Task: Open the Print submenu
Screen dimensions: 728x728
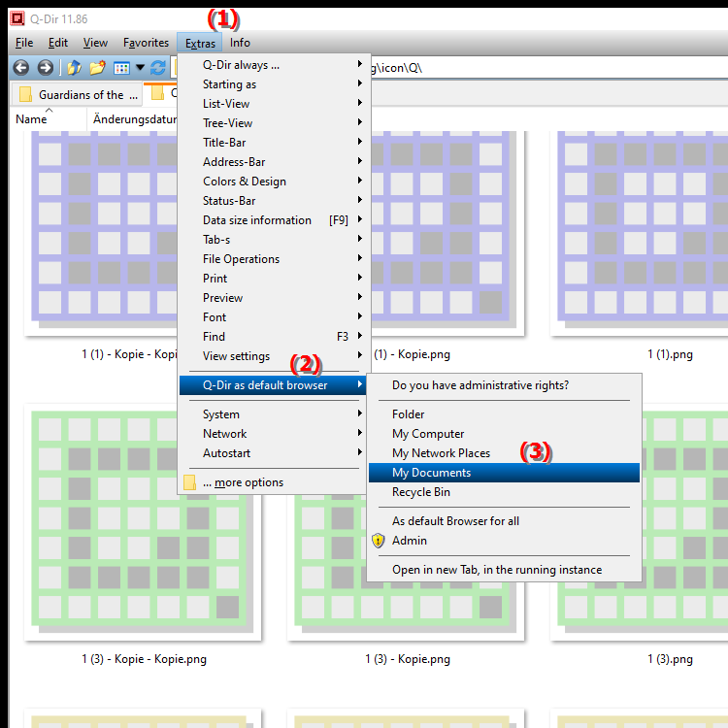Action: point(274,279)
